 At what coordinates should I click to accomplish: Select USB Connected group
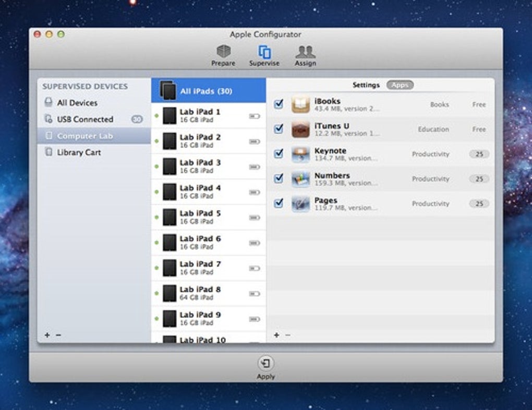[x=84, y=119]
